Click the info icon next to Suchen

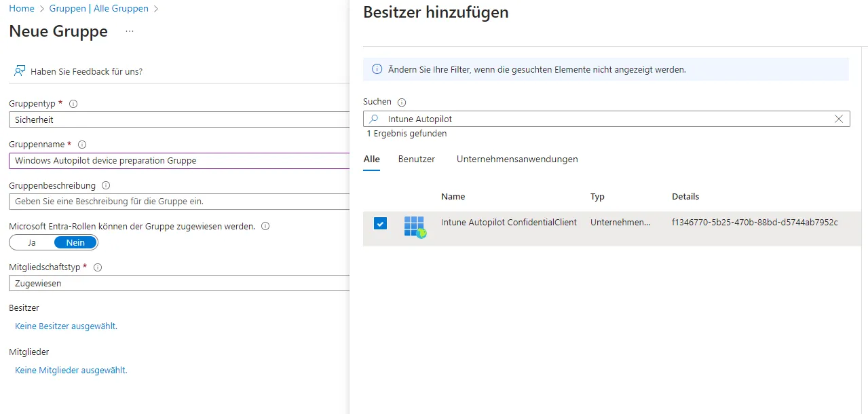(402, 102)
